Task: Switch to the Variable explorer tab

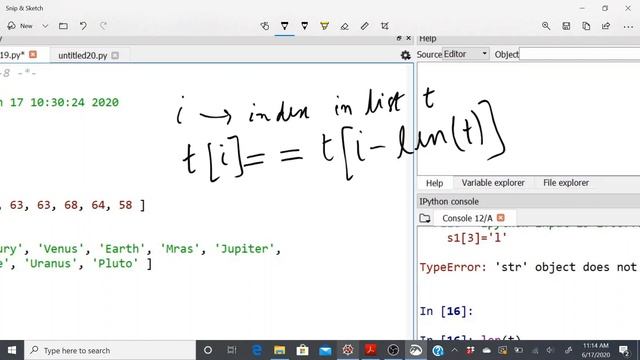Action: click(493, 183)
